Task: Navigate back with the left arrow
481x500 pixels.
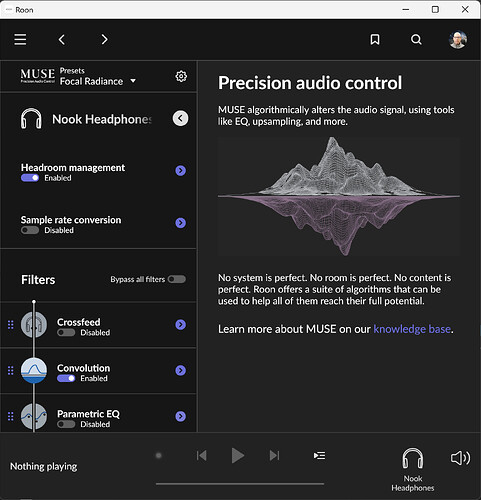Action: point(62,39)
